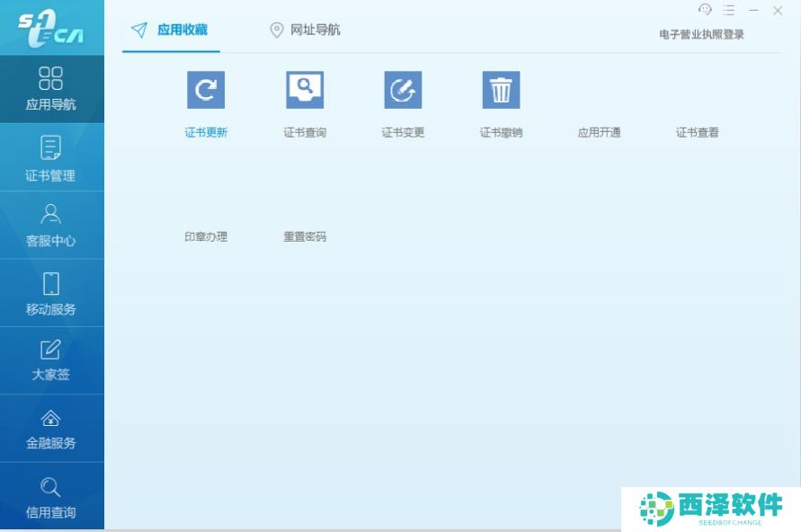
Task: Open the list menu icon in title bar
Action: tap(729, 10)
